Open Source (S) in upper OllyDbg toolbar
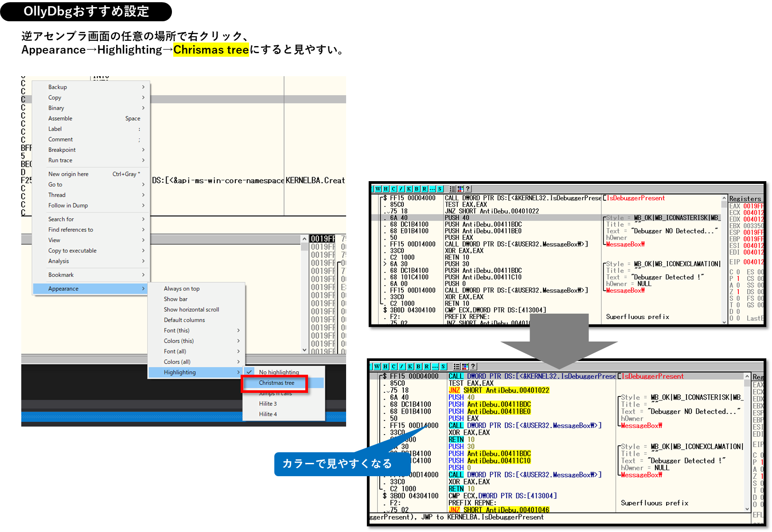The height and width of the screenshot is (532, 772). 440,189
